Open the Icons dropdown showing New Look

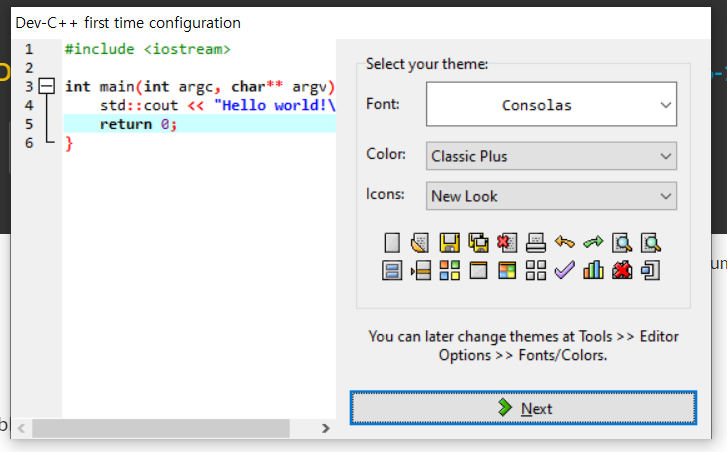coord(551,196)
